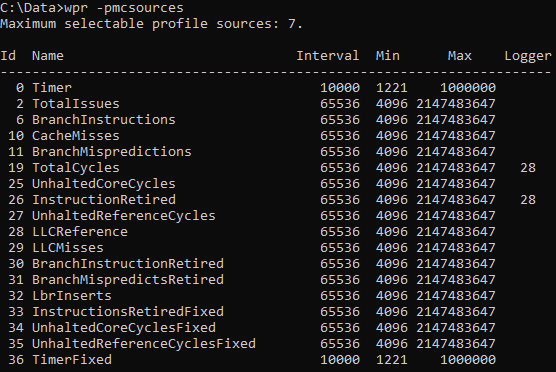Click Min 1221 in the TimerFixed row
This screenshot has height=372, width=556.
(x=391, y=359)
